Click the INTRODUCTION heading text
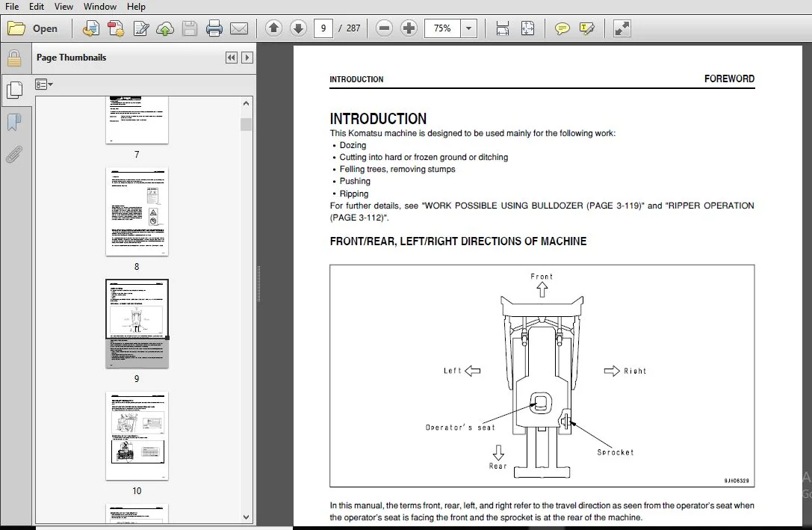 coord(378,119)
